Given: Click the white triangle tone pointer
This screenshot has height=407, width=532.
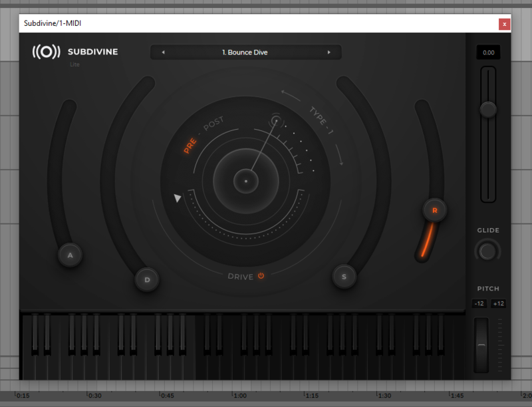Looking at the screenshot, I should coord(177,198).
